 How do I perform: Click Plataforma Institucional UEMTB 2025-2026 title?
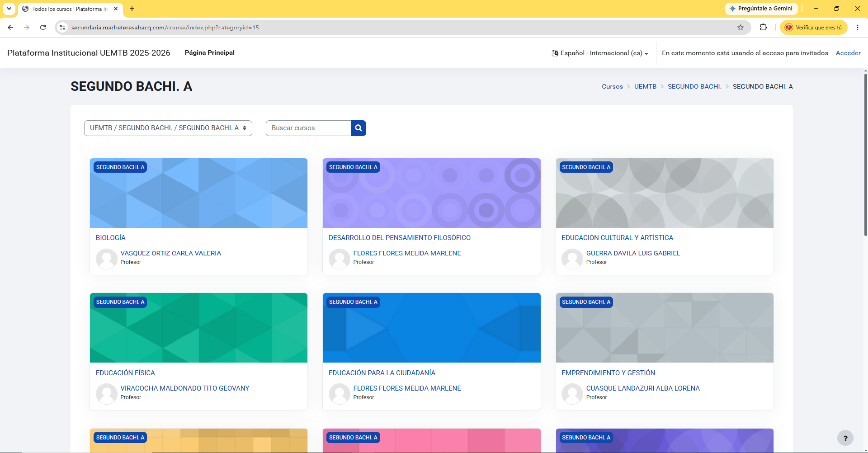coord(89,53)
